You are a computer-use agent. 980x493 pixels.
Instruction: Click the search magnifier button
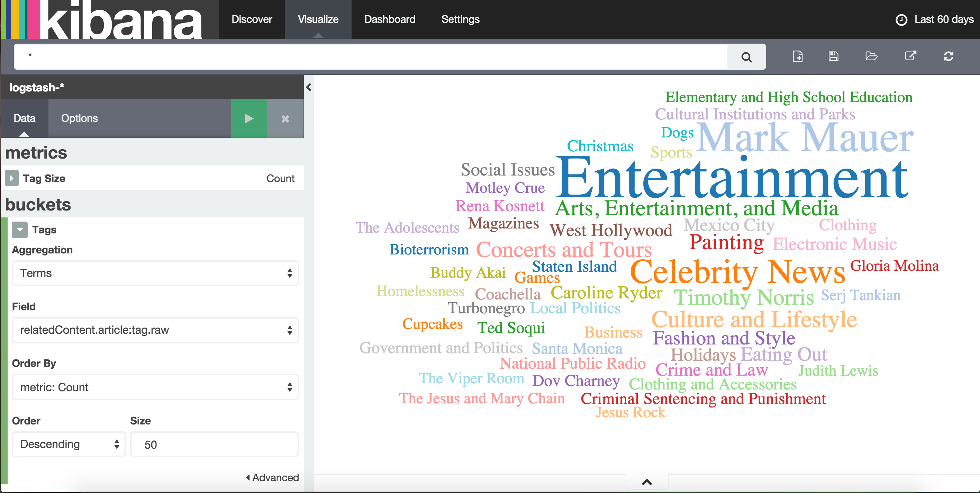pos(746,57)
